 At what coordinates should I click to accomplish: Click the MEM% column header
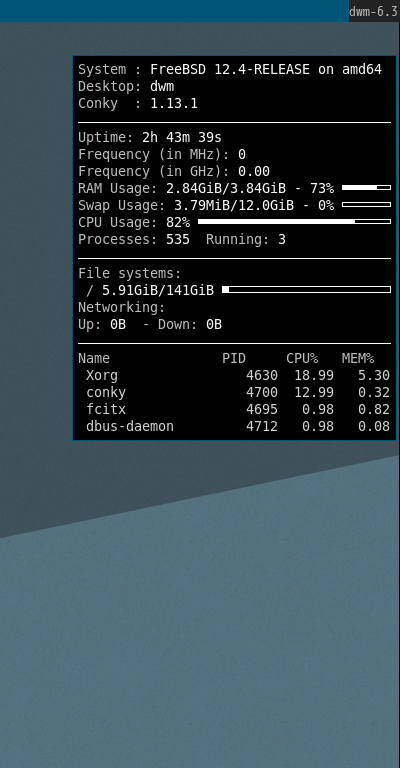point(358,359)
